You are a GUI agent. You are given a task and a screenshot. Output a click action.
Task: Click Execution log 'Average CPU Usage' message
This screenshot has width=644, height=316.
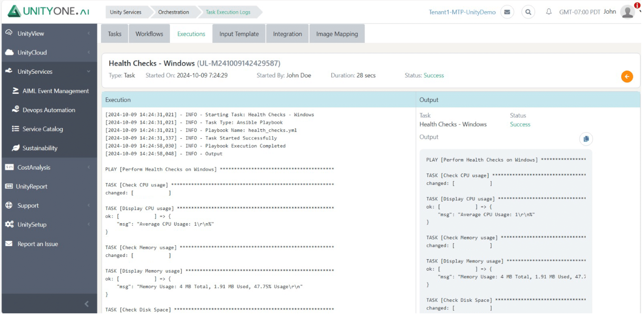(165, 224)
